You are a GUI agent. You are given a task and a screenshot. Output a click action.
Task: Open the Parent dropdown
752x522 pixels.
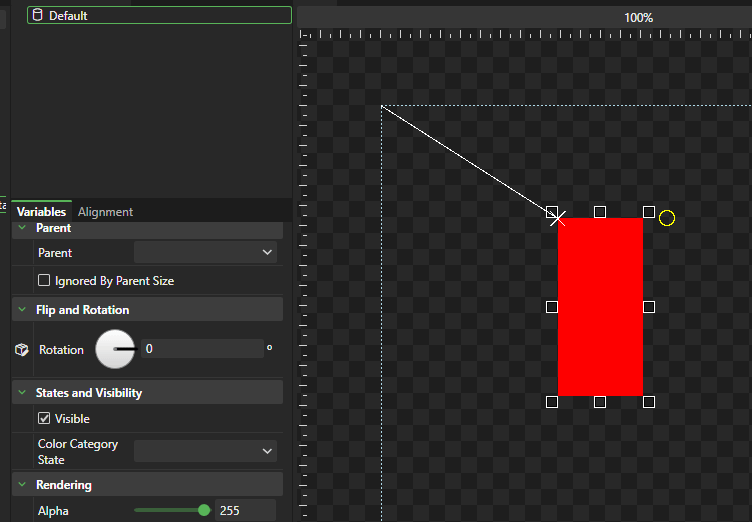[205, 253]
